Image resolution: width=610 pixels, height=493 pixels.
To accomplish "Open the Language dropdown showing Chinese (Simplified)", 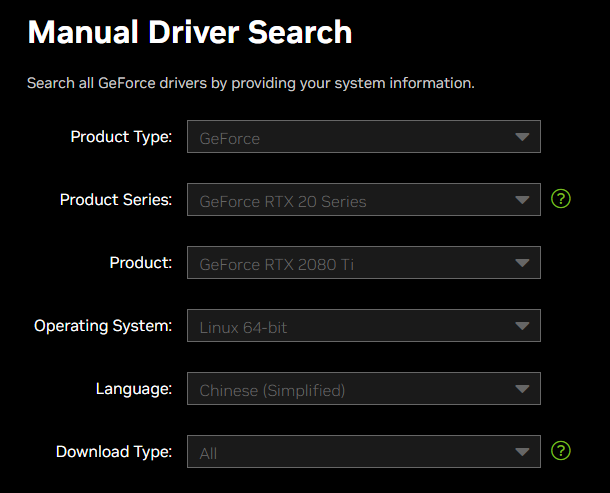I will coord(364,389).
